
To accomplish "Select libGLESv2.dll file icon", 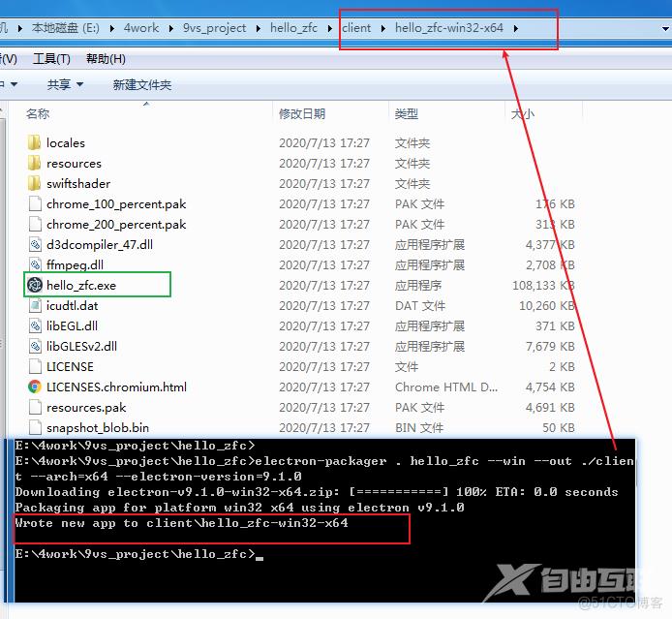I will pyautogui.click(x=35, y=347).
